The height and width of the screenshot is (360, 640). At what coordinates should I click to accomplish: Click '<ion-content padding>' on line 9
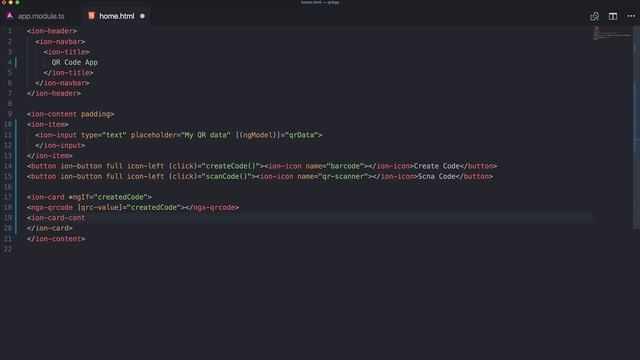(71, 114)
